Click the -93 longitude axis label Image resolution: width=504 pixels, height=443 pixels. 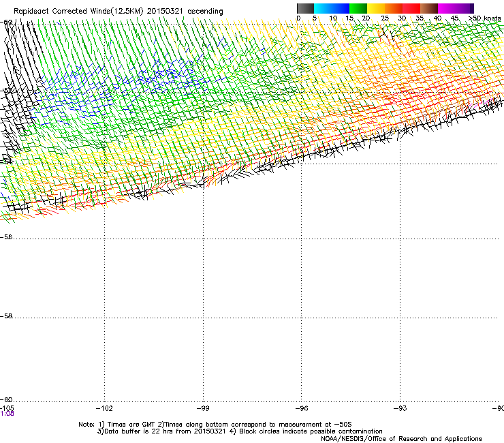click(400, 408)
